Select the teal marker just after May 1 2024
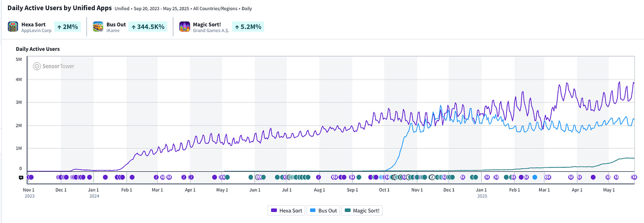The image size is (644, 223). click(227, 177)
